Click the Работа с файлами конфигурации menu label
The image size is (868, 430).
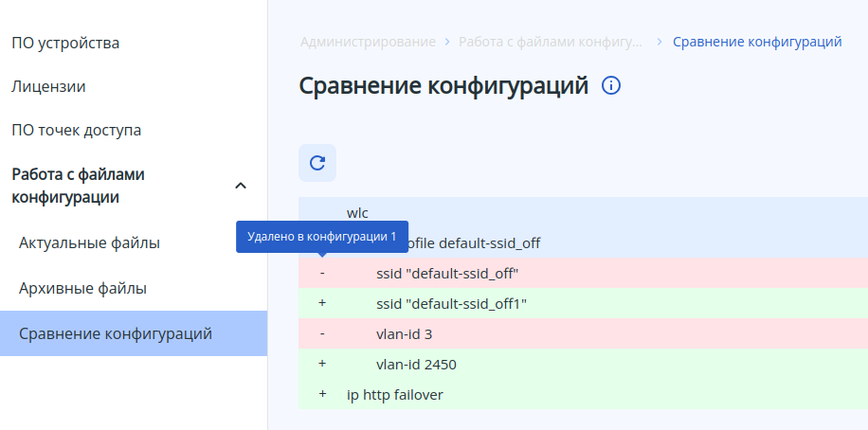pos(78,186)
